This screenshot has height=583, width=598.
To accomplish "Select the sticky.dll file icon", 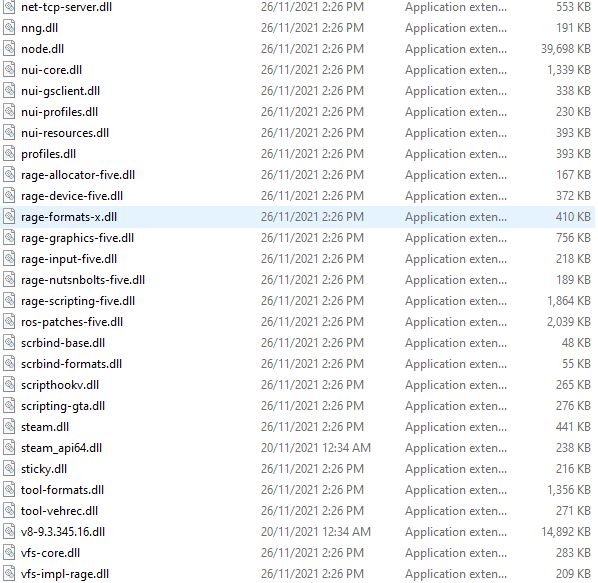I will click(9, 469).
